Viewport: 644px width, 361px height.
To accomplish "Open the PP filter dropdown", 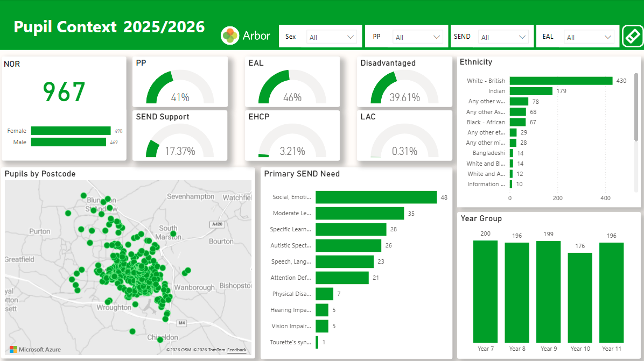I will pyautogui.click(x=418, y=37).
